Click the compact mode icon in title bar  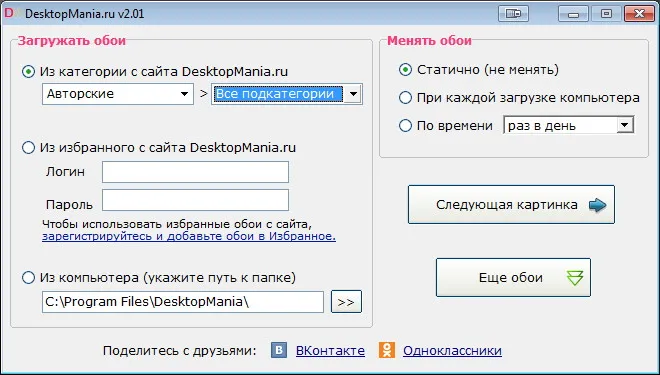pyautogui.click(x=513, y=14)
